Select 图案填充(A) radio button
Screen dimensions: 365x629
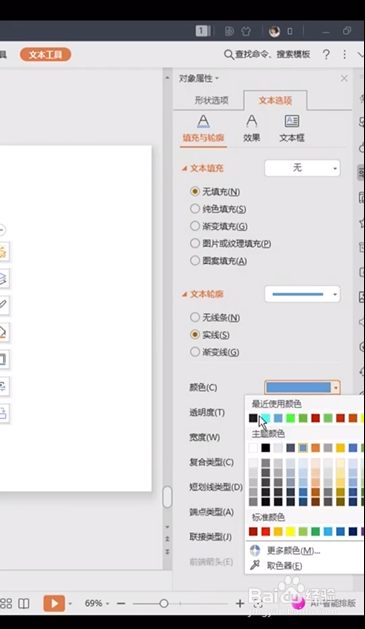(195, 260)
